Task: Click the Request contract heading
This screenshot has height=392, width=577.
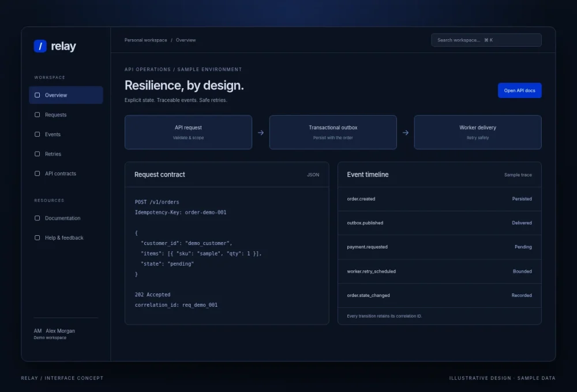Action: pos(159,175)
